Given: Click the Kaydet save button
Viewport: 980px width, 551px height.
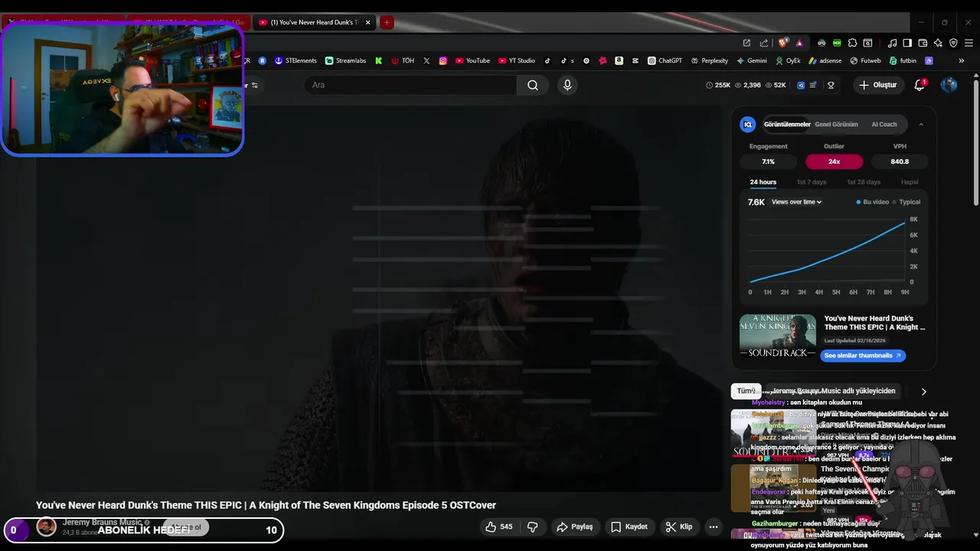Looking at the screenshot, I should point(629,527).
